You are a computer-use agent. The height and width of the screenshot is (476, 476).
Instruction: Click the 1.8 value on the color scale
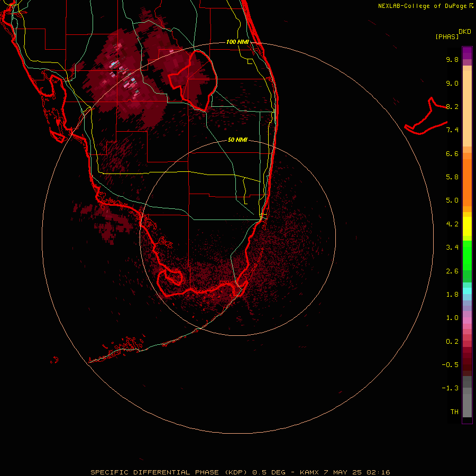[452, 295]
